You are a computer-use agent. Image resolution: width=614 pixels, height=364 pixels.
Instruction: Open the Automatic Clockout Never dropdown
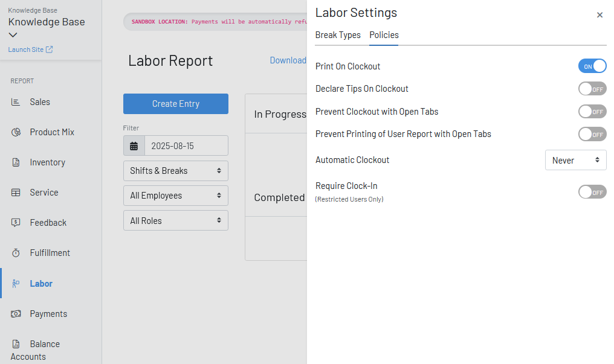pyautogui.click(x=575, y=160)
